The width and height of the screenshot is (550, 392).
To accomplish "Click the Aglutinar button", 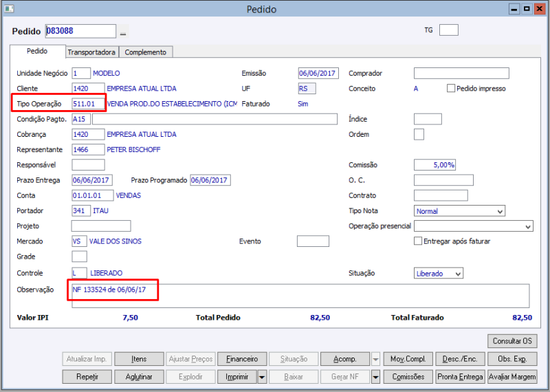I will pos(139,377).
